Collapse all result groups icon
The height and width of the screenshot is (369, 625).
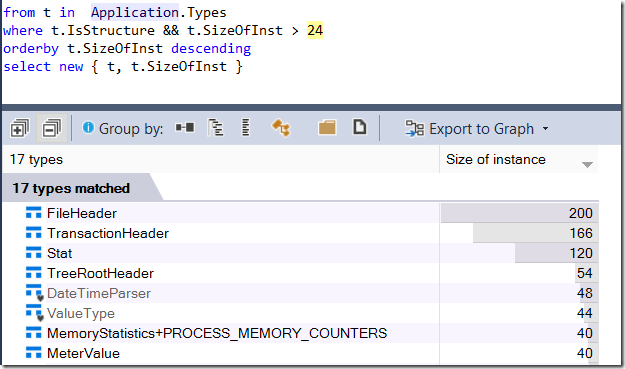point(52,128)
